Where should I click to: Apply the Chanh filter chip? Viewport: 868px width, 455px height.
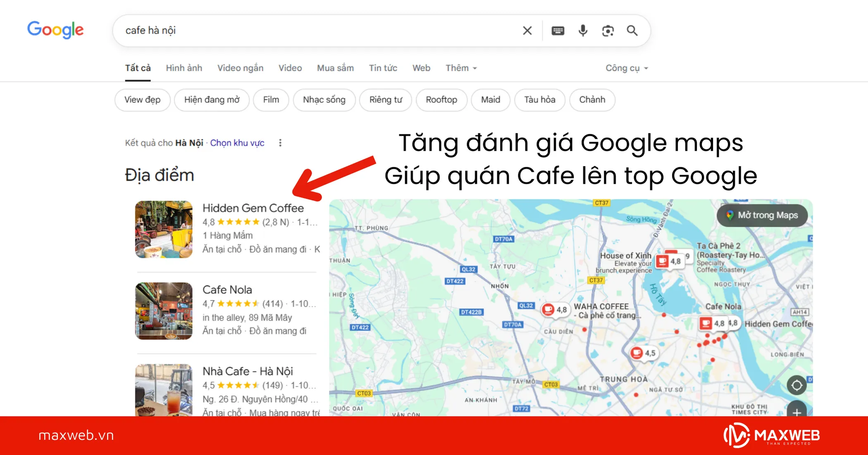coord(592,100)
